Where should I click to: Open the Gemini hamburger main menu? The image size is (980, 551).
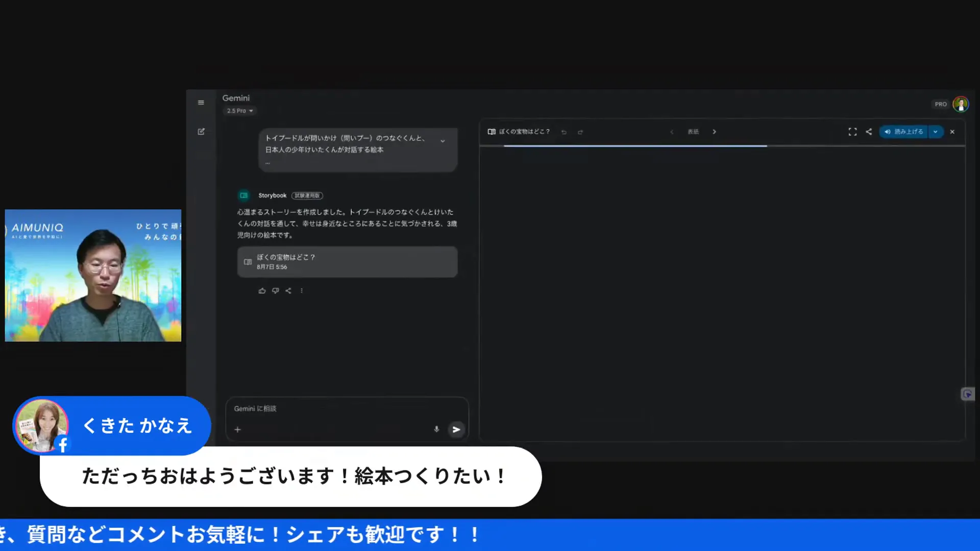pyautogui.click(x=201, y=103)
